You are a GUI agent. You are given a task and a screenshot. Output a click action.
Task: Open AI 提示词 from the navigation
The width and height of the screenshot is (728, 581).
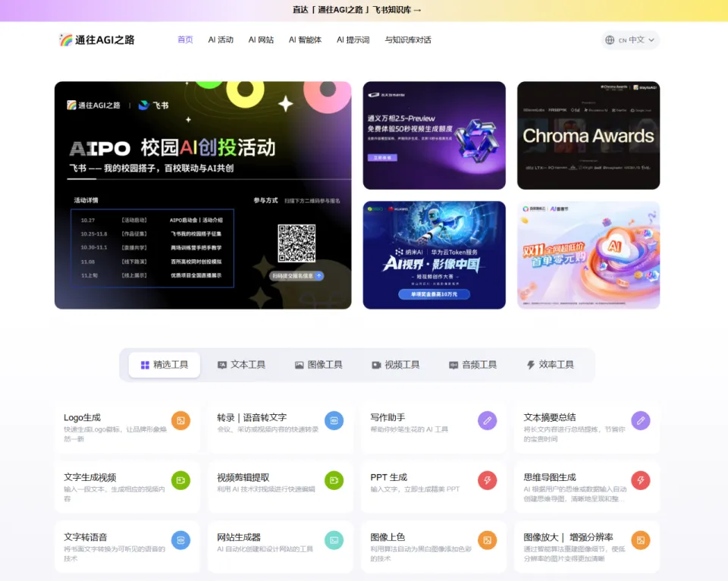tap(353, 39)
